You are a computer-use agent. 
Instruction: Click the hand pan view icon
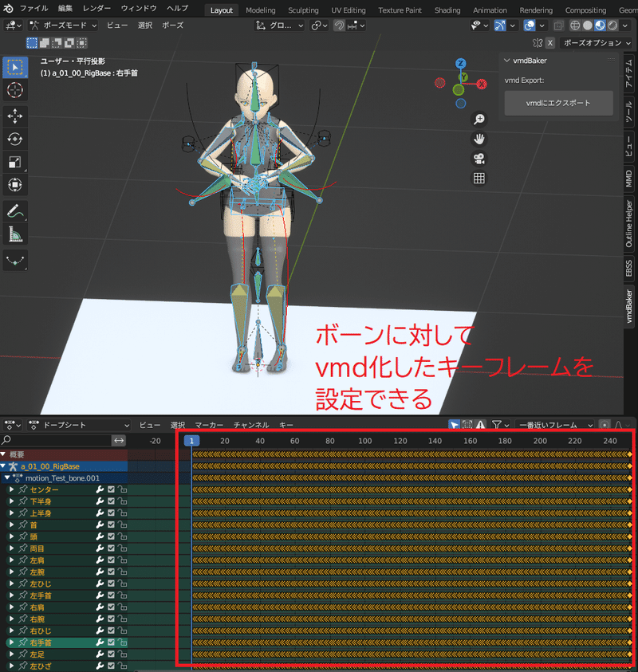click(479, 139)
